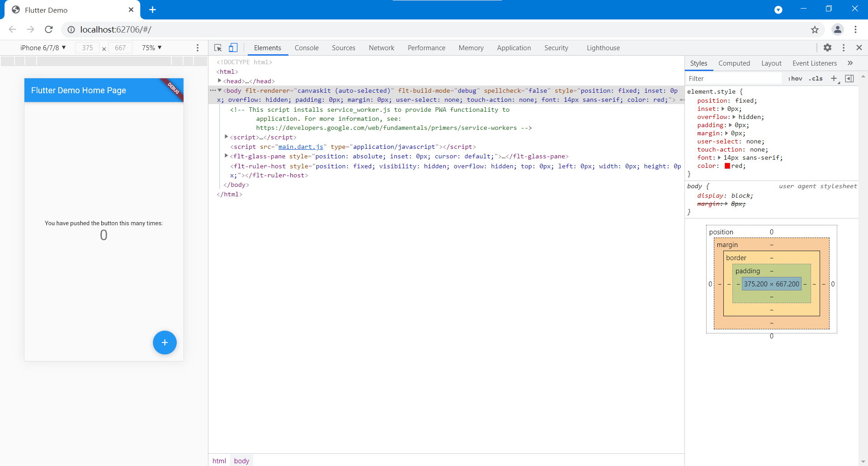
Task: Expand the font shorthand property
Action: click(x=719, y=157)
